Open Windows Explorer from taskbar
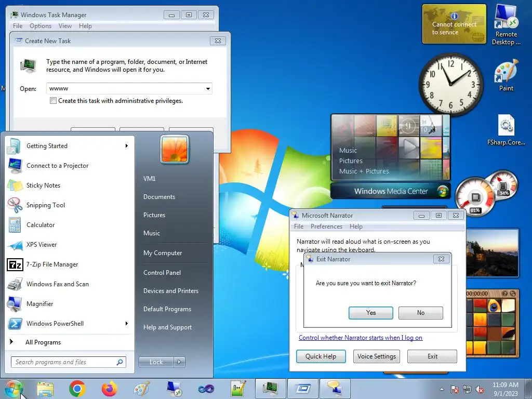This screenshot has height=399, width=532. coord(45,389)
